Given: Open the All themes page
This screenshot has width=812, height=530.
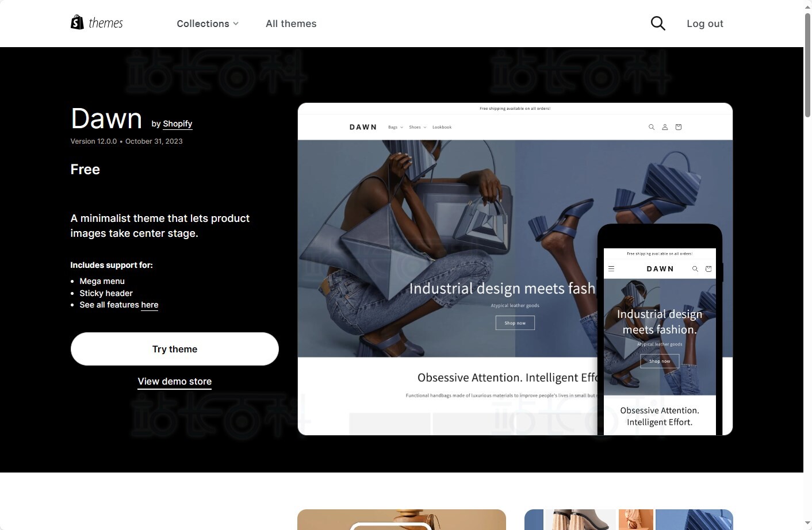Looking at the screenshot, I should [291, 24].
